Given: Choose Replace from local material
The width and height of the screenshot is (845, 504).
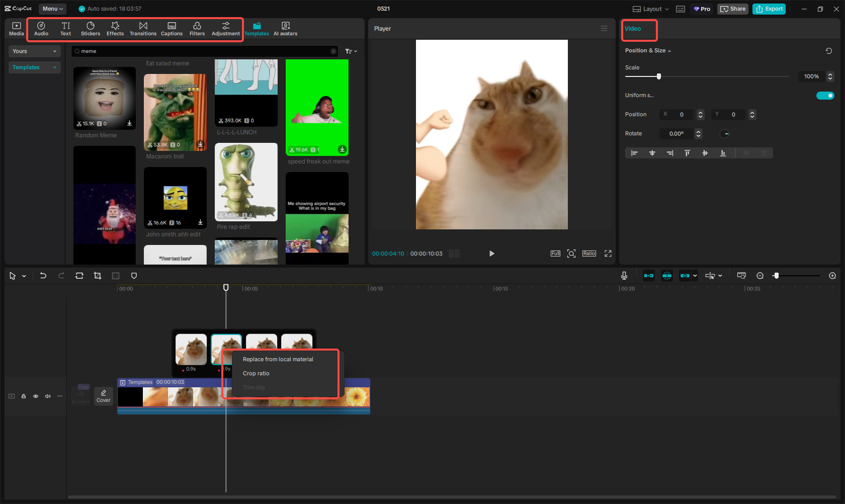Looking at the screenshot, I should (x=278, y=359).
